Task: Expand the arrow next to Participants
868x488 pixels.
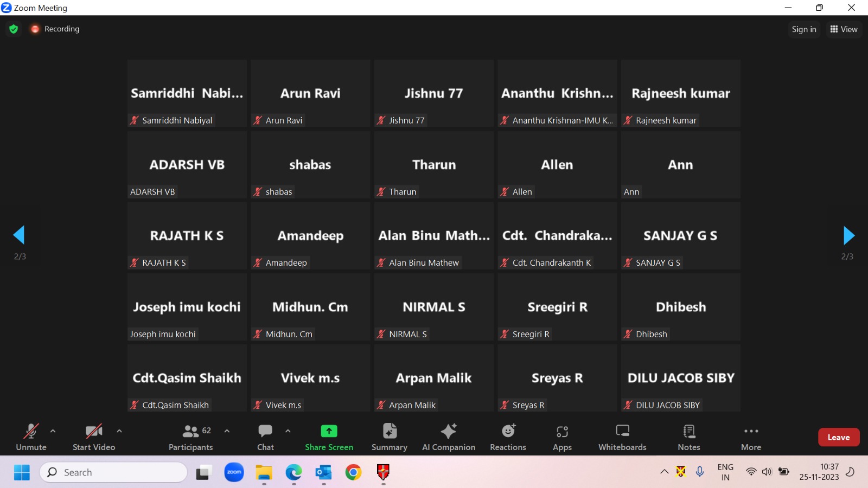Action: click(227, 431)
